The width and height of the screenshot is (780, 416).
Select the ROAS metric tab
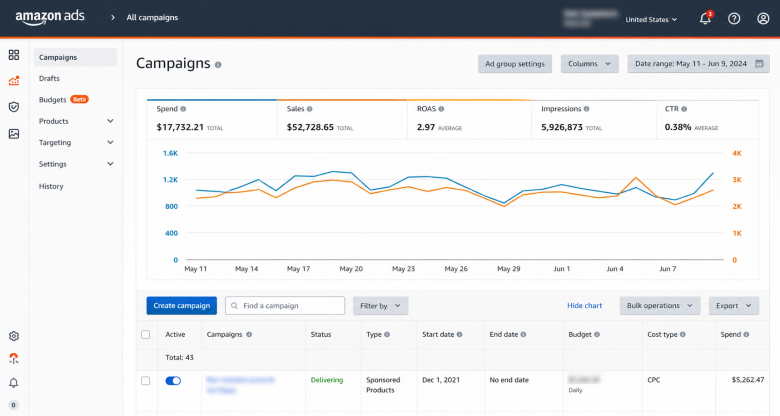click(469, 119)
